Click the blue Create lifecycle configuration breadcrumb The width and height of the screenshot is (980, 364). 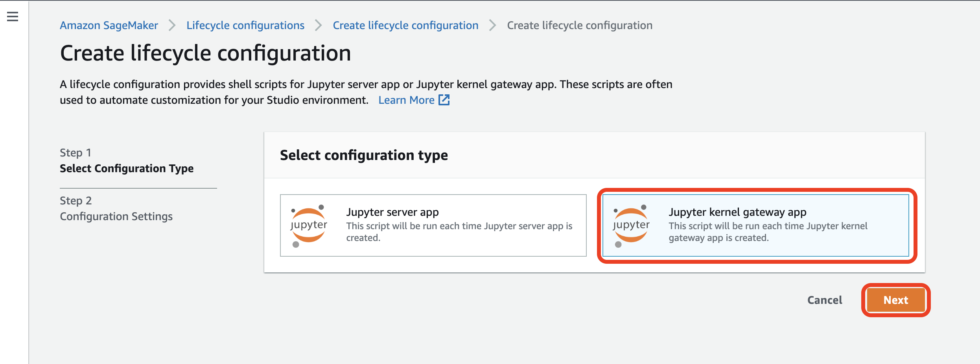pyautogui.click(x=405, y=25)
